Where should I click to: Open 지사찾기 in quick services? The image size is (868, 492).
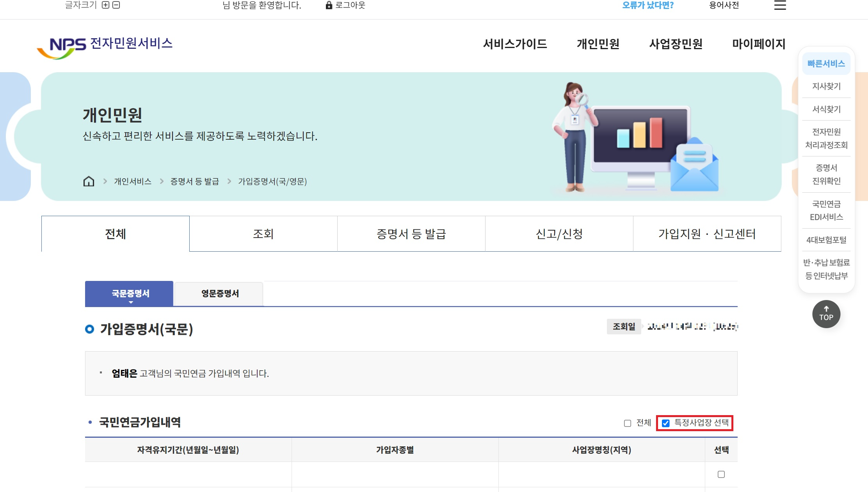pos(826,86)
